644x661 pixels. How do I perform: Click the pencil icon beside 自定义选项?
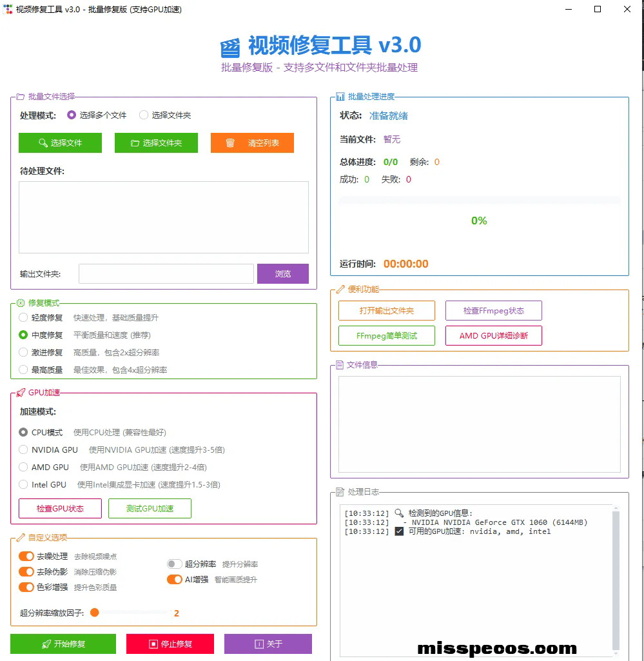point(21,537)
